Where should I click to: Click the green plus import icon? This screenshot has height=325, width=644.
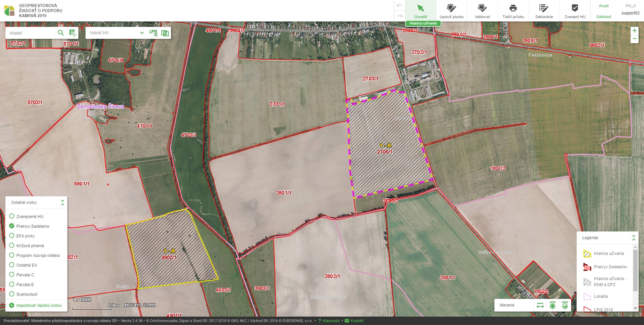tap(12, 305)
